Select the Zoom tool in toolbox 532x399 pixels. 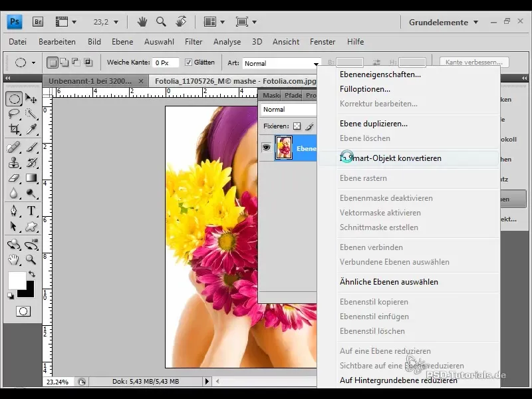(x=31, y=259)
